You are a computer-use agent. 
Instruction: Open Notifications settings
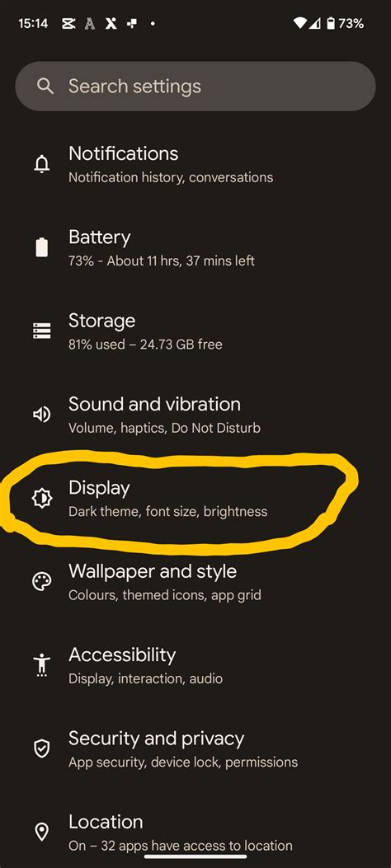[x=195, y=164]
